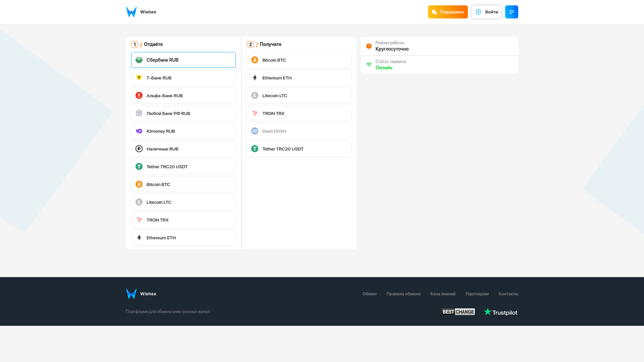The image size is (644, 362).
Task: Click the Litecoin icon in Отдаёте list
Action: (x=139, y=202)
